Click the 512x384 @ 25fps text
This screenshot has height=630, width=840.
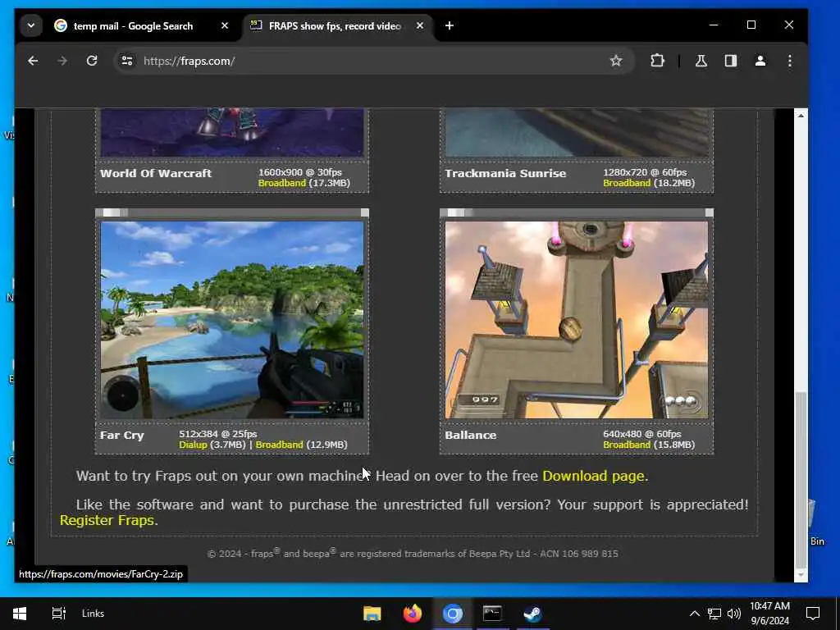click(x=218, y=434)
